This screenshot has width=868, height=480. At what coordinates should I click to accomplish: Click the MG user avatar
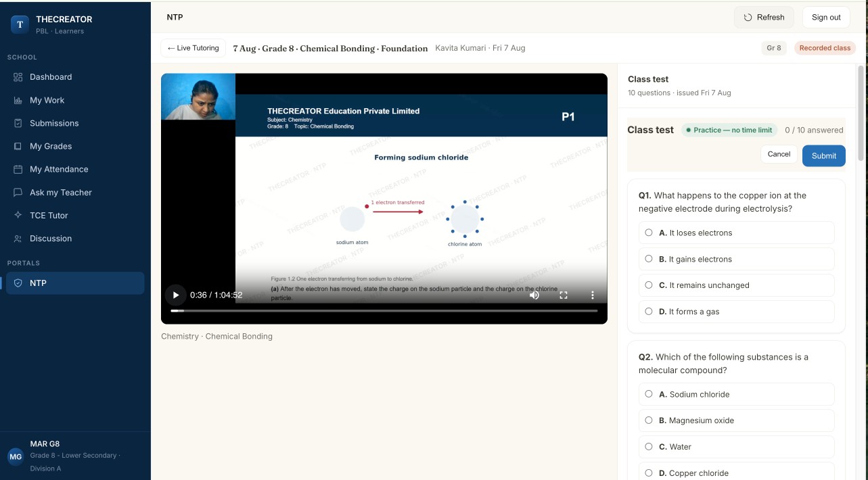16,456
